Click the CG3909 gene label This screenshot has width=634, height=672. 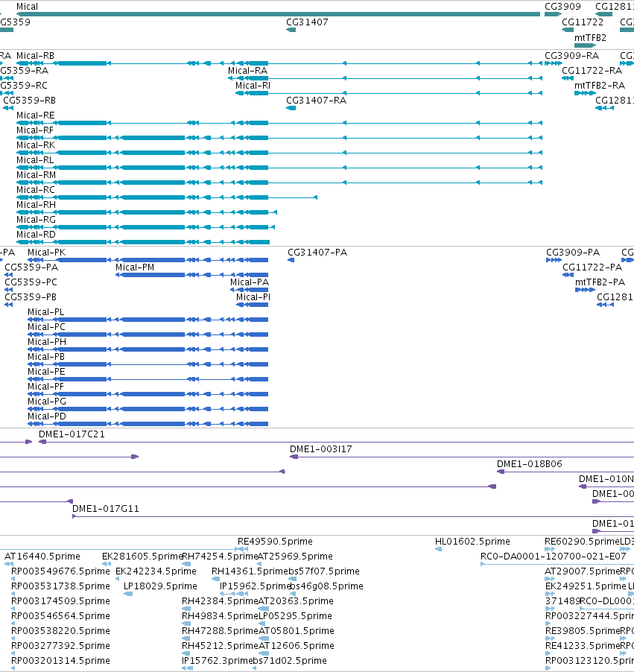click(x=562, y=7)
